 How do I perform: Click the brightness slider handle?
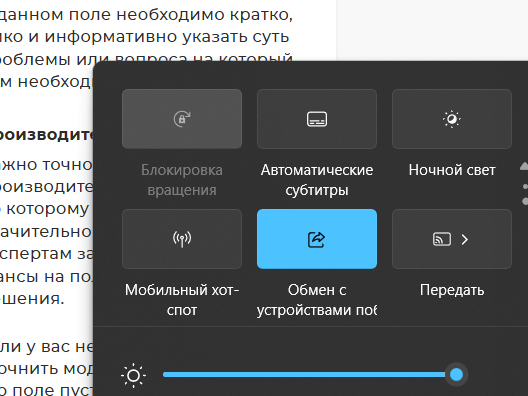point(456,374)
